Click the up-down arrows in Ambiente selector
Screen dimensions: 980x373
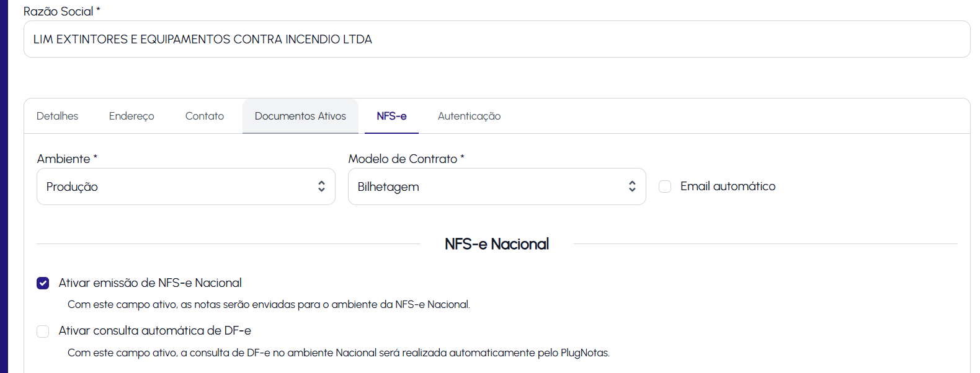point(321,186)
